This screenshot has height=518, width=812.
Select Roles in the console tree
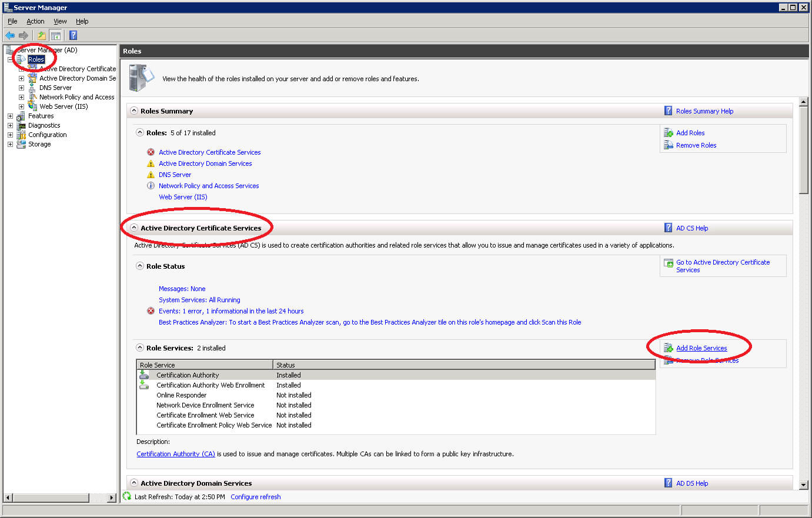point(36,59)
